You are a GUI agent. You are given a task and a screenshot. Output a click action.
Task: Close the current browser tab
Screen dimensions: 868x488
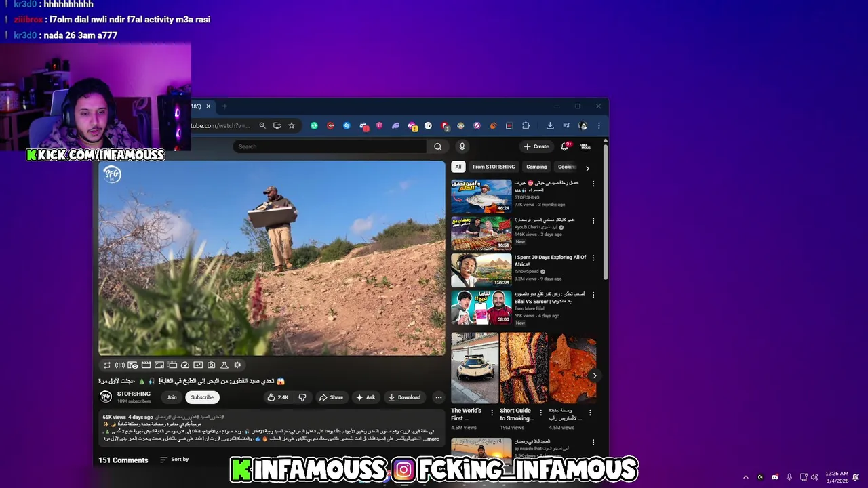point(208,106)
